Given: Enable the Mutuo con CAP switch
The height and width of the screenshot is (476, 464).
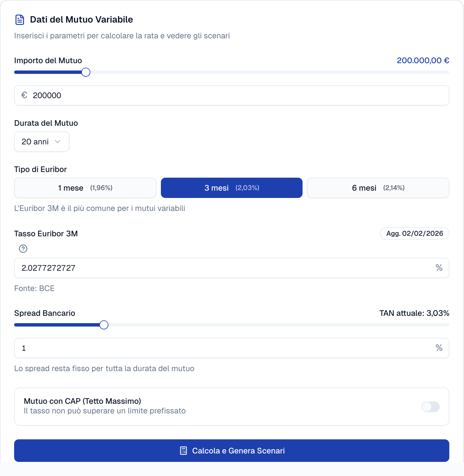Looking at the screenshot, I should click(x=430, y=407).
